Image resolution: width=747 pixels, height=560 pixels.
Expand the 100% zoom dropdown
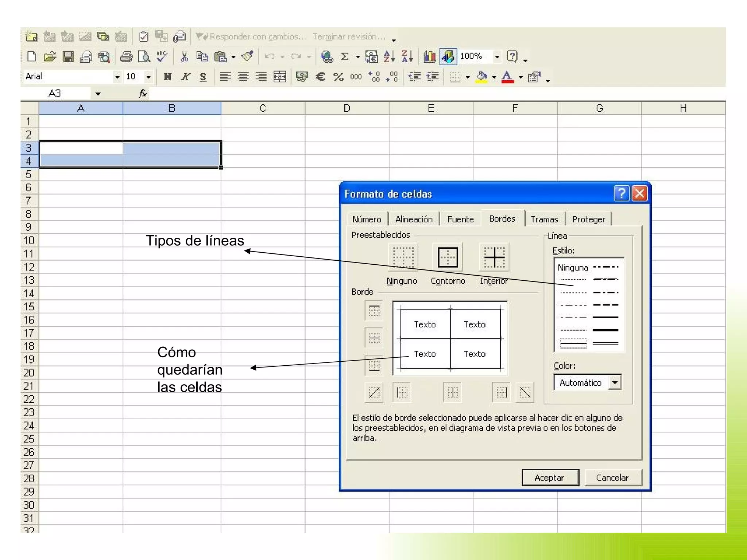(497, 57)
